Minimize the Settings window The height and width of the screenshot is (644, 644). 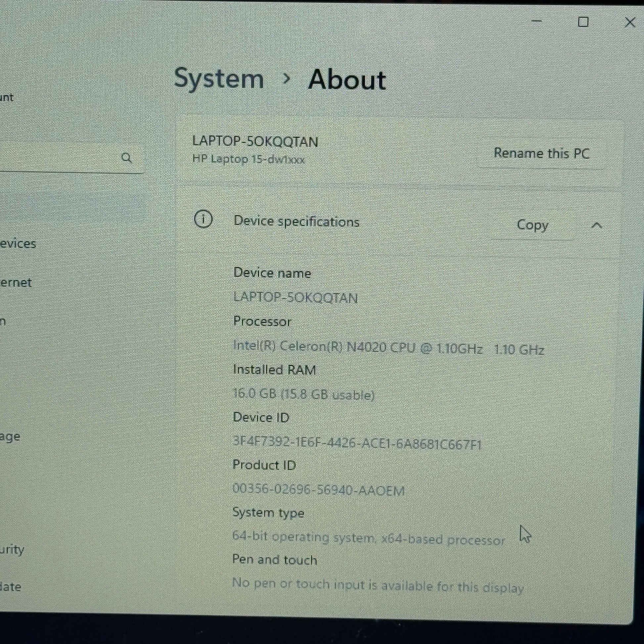pos(536,21)
